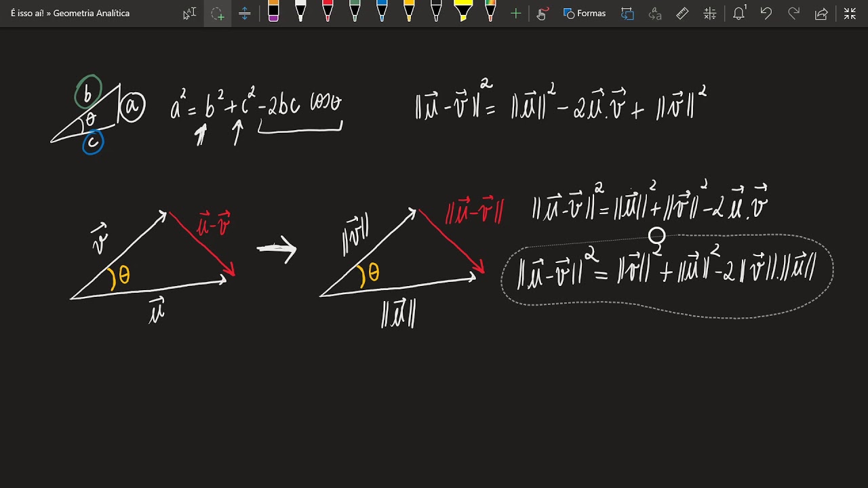The image size is (868, 488).
Task: Exit full screen mode
Action: [850, 14]
